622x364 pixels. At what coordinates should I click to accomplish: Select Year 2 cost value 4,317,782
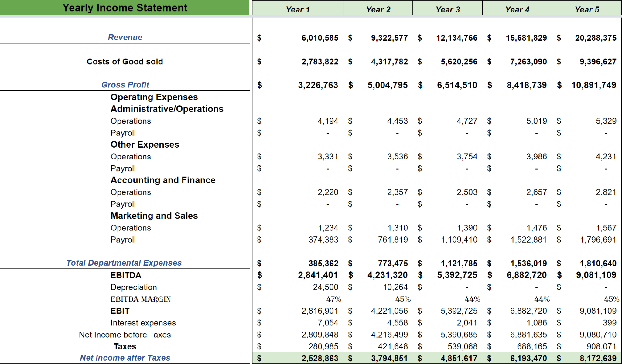pos(389,62)
